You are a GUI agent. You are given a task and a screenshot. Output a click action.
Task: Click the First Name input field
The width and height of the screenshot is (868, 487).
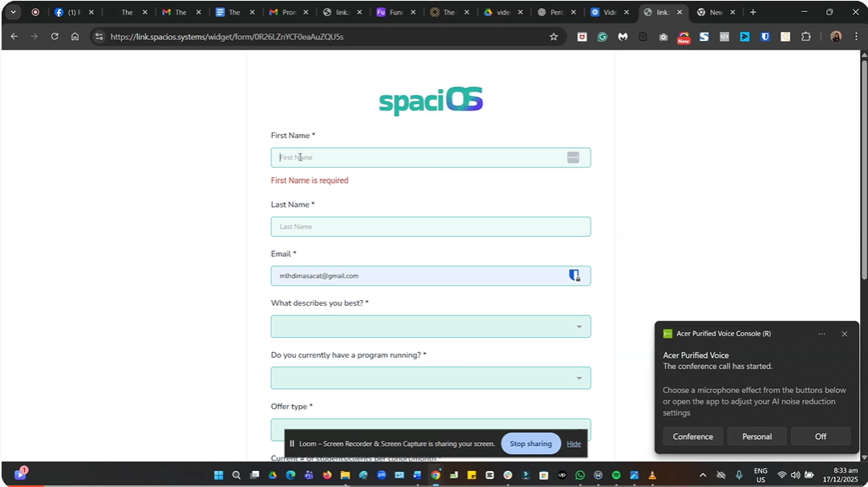tap(430, 158)
